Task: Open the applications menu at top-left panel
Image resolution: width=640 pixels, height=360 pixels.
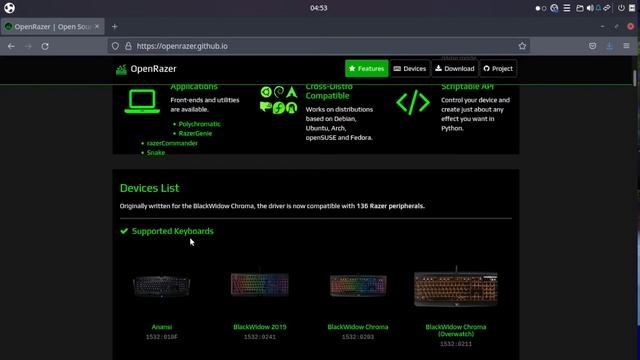Action: [x=9, y=8]
